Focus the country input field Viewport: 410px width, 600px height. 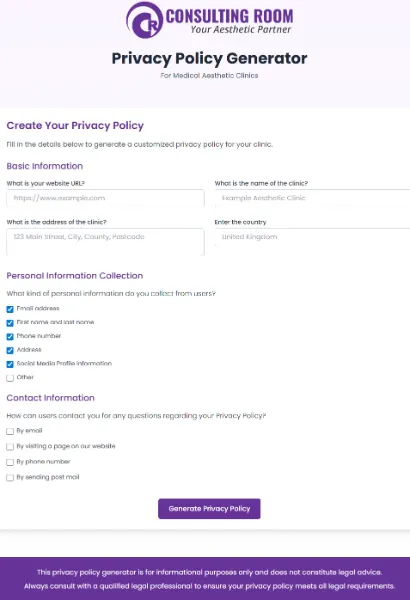click(x=312, y=237)
